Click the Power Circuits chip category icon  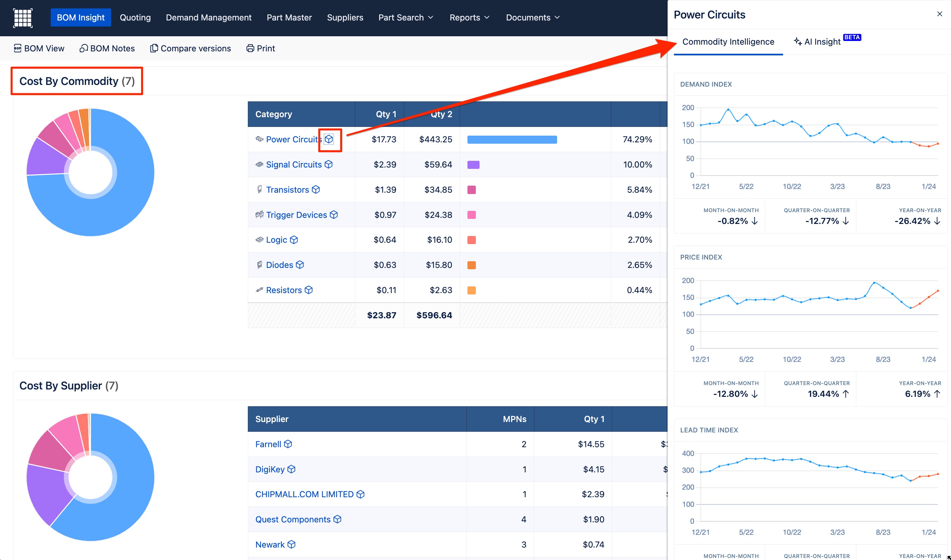pyautogui.click(x=259, y=139)
